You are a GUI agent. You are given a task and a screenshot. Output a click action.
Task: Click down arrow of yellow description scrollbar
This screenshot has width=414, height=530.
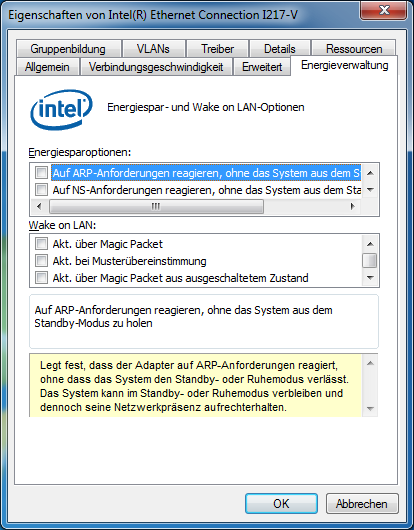pos(370,409)
